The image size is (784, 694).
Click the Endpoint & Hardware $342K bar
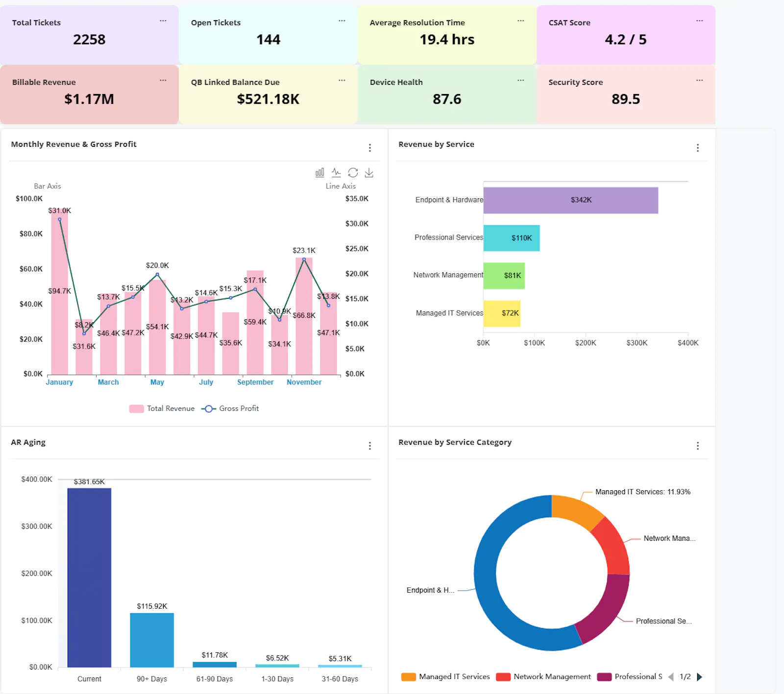pyautogui.click(x=571, y=200)
